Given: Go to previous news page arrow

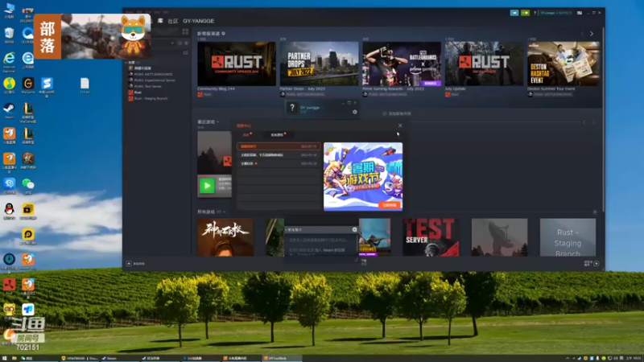Looking at the screenshot, I should [x=582, y=34].
